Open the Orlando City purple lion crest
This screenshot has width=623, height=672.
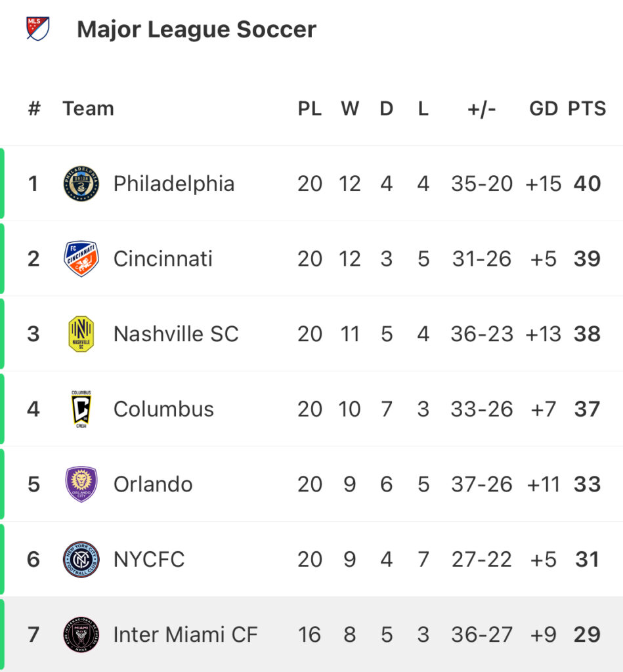click(x=81, y=484)
